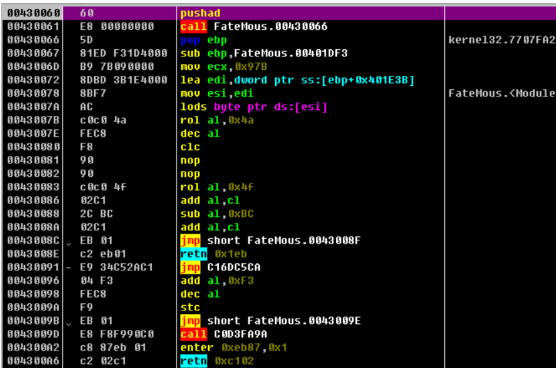Select jmp short FateMous.0043009E instruction

point(271,321)
